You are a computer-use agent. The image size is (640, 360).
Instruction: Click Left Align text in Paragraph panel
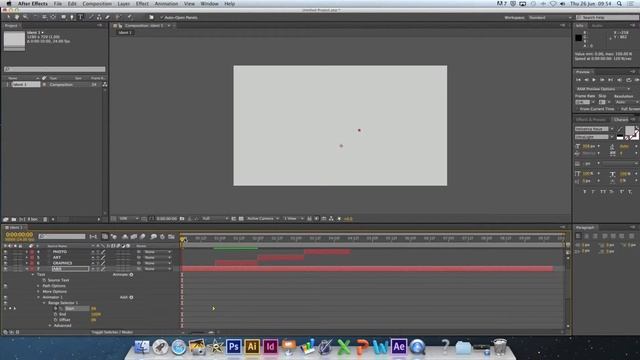tap(578, 236)
